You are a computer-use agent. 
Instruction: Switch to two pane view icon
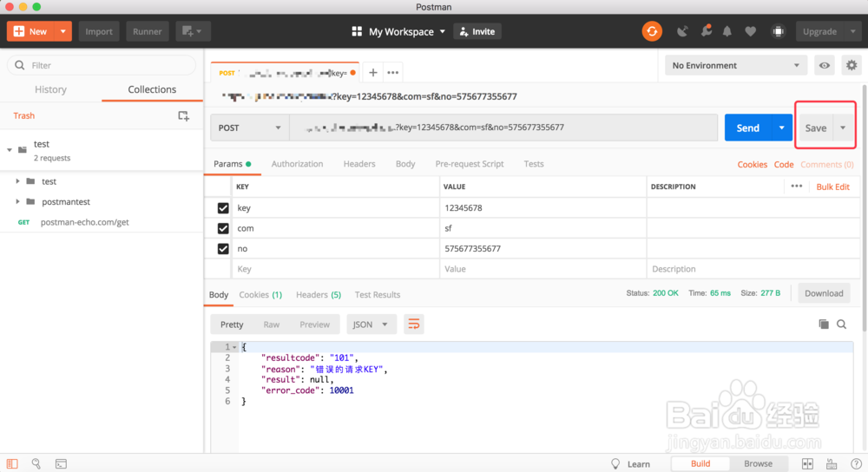pyautogui.click(x=807, y=463)
